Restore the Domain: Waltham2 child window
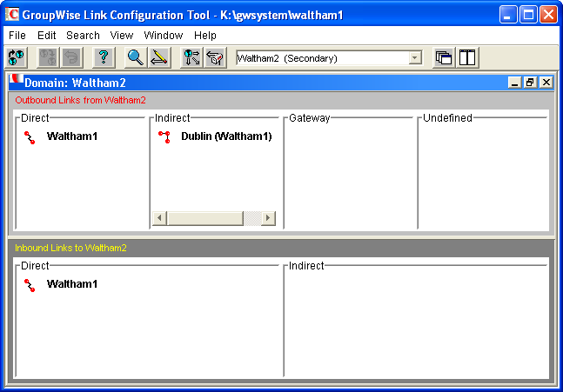The width and height of the screenshot is (563, 392). (530, 83)
